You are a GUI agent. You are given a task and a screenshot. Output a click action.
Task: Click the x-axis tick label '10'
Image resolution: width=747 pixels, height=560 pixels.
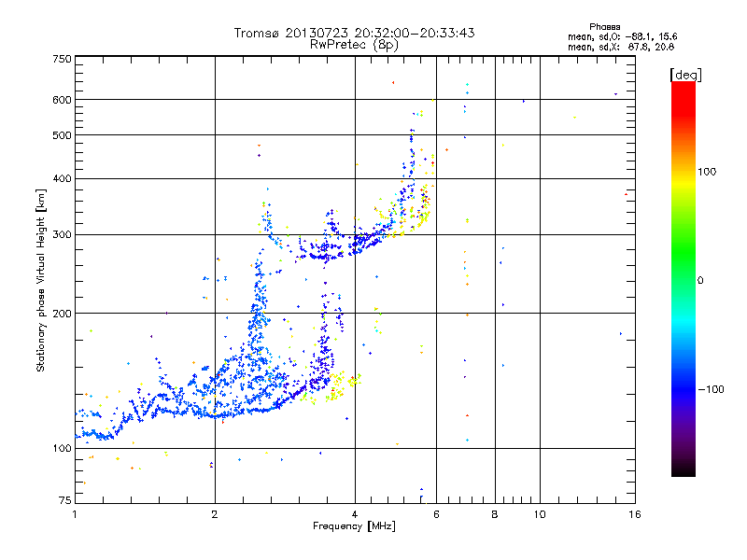pyautogui.click(x=540, y=514)
